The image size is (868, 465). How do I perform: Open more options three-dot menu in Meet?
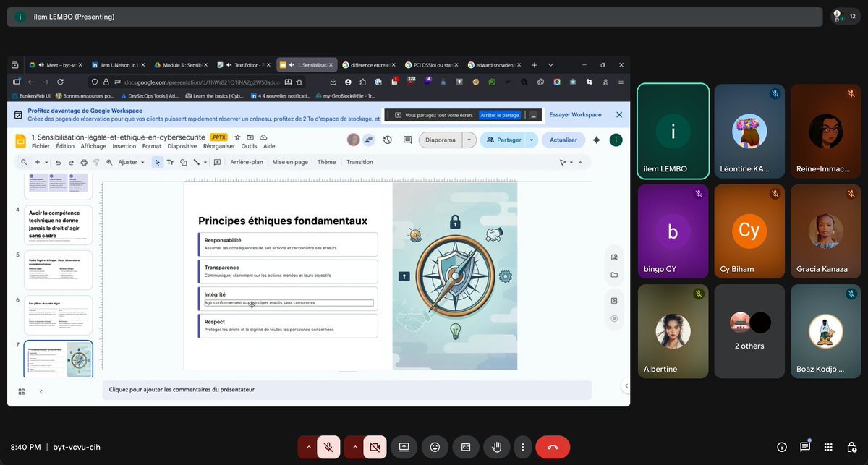point(522,447)
